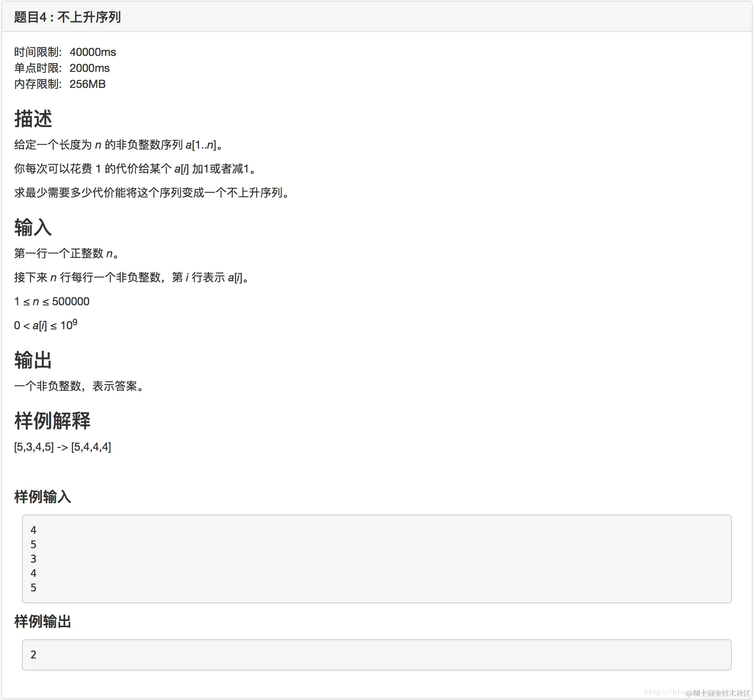Select the time limit line "时间限制: 40000ms"
The height and width of the screenshot is (700, 753).
pyautogui.click(x=65, y=52)
